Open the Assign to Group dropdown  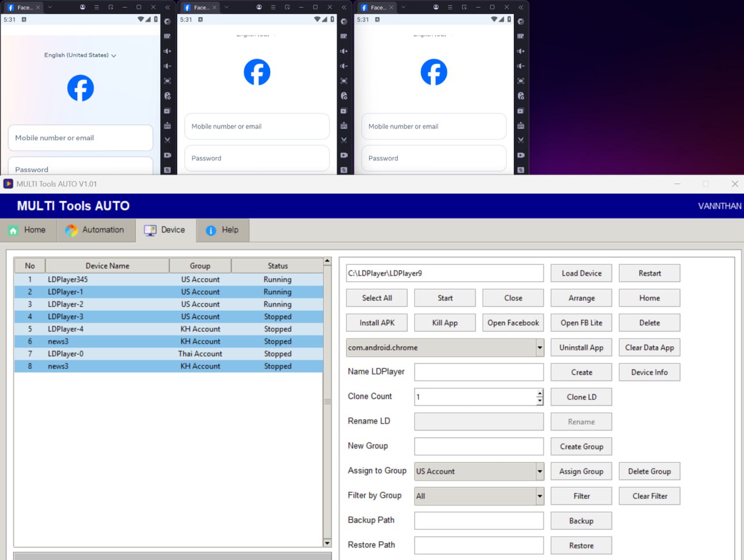click(539, 472)
